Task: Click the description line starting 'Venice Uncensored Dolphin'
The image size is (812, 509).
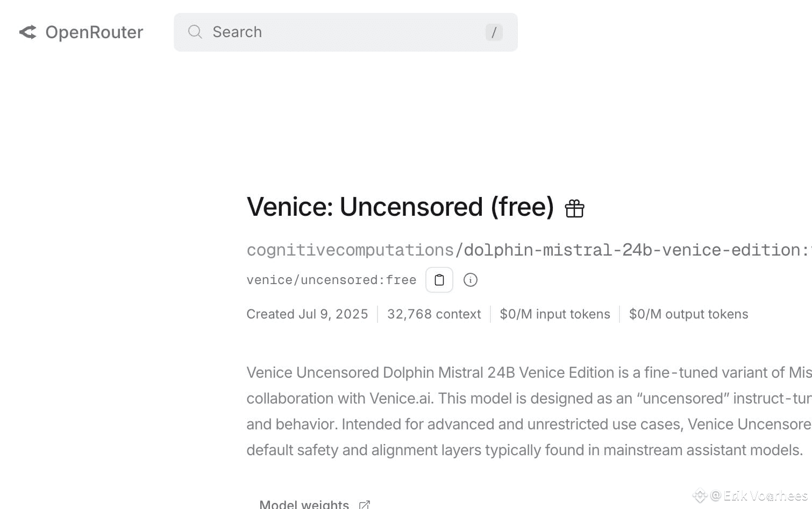Action: 529,372
